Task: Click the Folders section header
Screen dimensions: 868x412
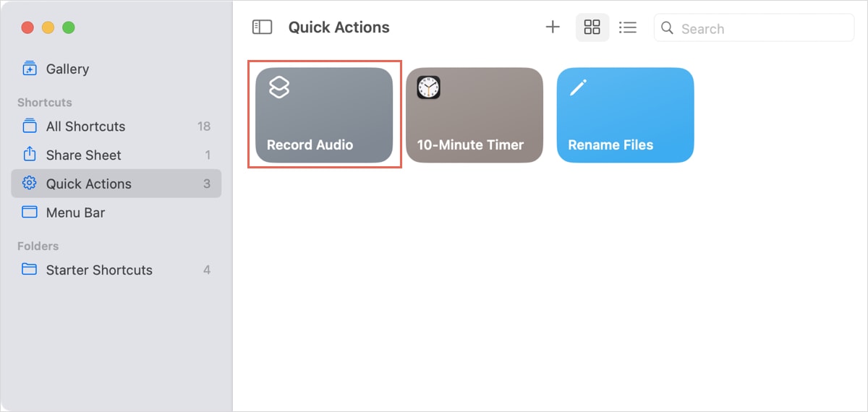Action: coord(38,246)
